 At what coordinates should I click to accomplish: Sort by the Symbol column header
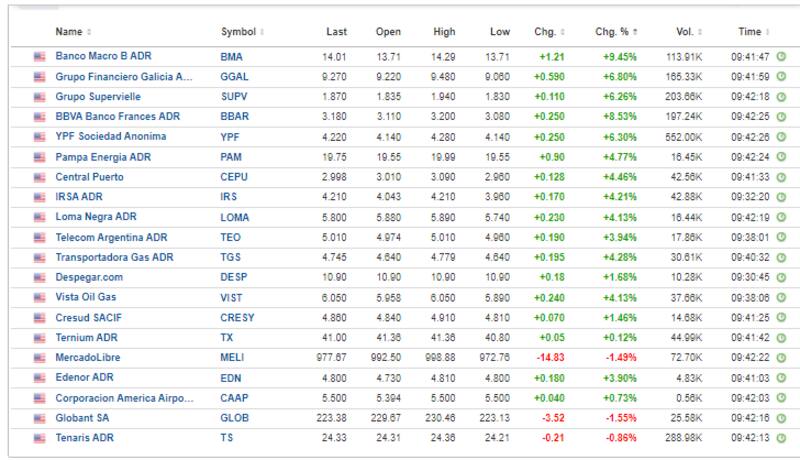(240, 32)
